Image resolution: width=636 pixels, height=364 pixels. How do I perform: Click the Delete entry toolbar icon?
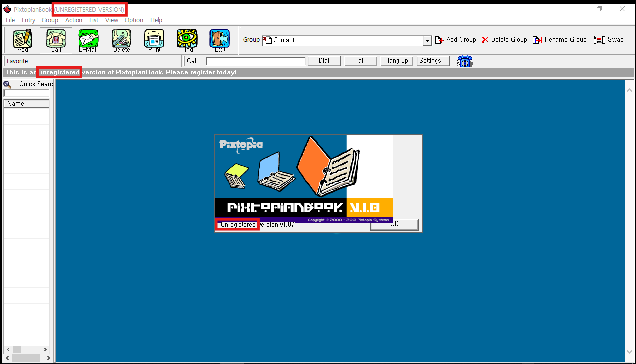pyautogui.click(x=121, y=39)
